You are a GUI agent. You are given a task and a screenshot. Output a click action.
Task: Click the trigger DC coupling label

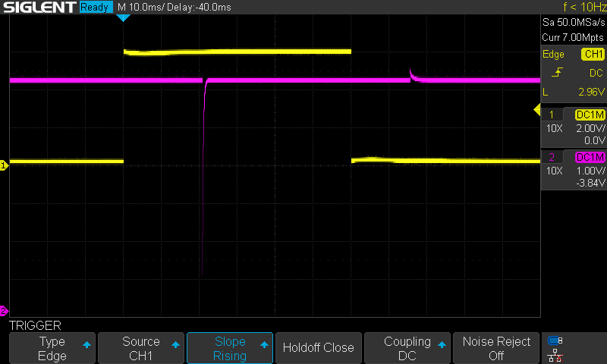(596, 73)
